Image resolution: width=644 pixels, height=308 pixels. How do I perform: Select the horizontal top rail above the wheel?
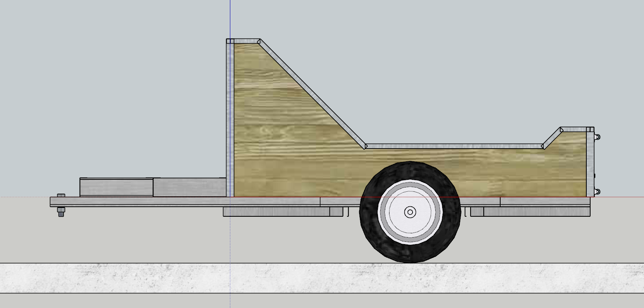pyautogui.click(x=454, y=146)
